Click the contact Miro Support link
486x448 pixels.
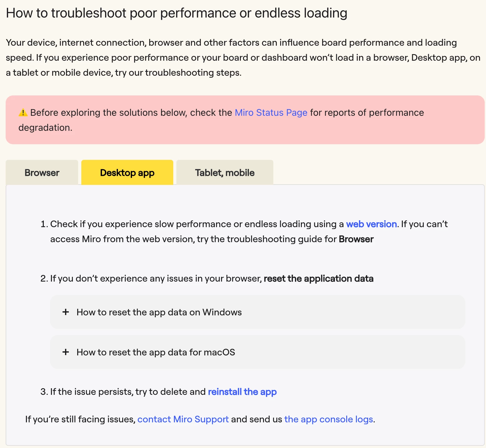pos(183,419)
